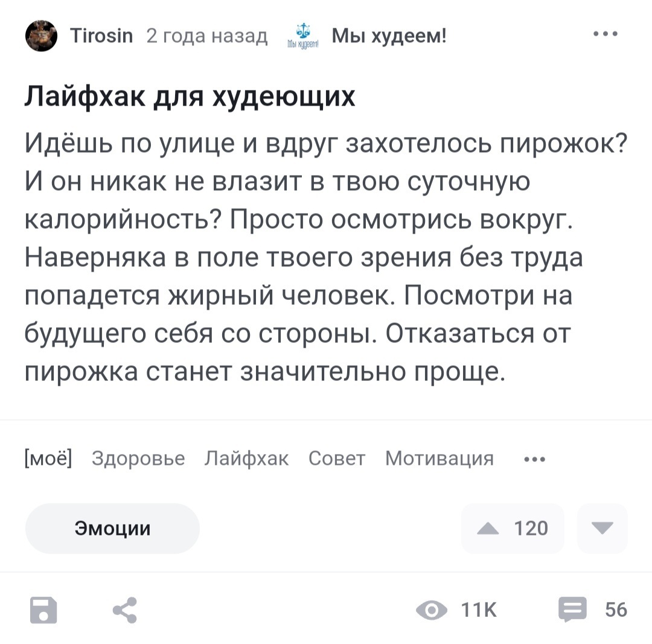Open the post options three-dot menu

click(x=606, y=34)
